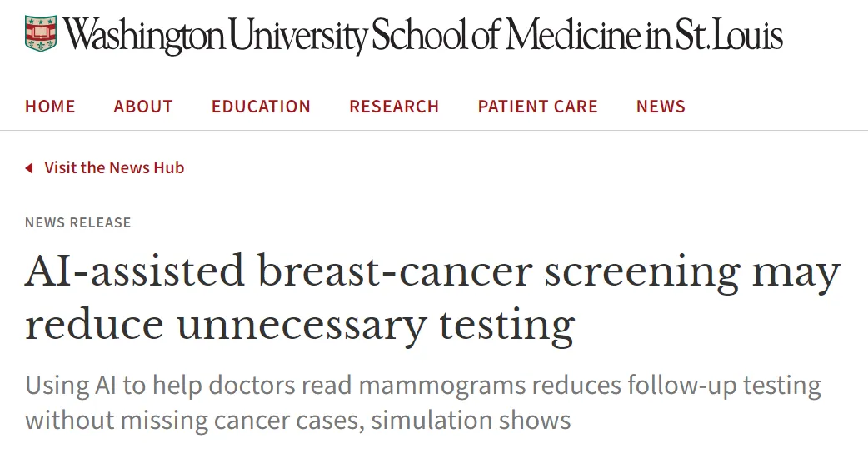Click the word 'Washington' in the header wordmark
This screenshot has height=463, width=868.
pos(143,36)
